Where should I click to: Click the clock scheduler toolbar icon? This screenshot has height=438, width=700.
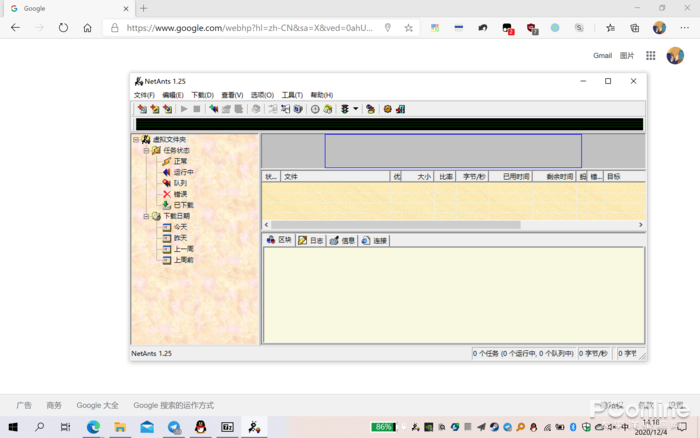coord(315,109)
